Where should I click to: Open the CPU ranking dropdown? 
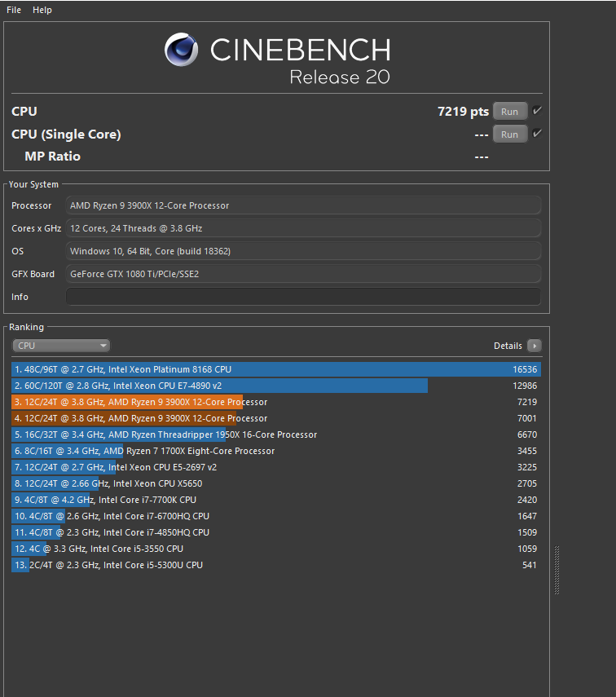(61, 346)
